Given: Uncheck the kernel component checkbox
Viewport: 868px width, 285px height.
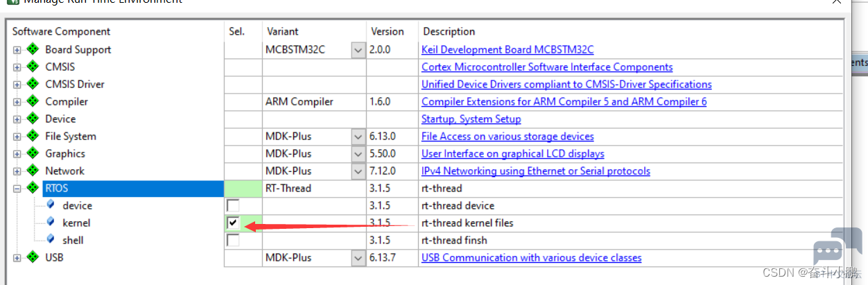Looking at the screenshot, I should pyautogui.click(x=233, y=223).
